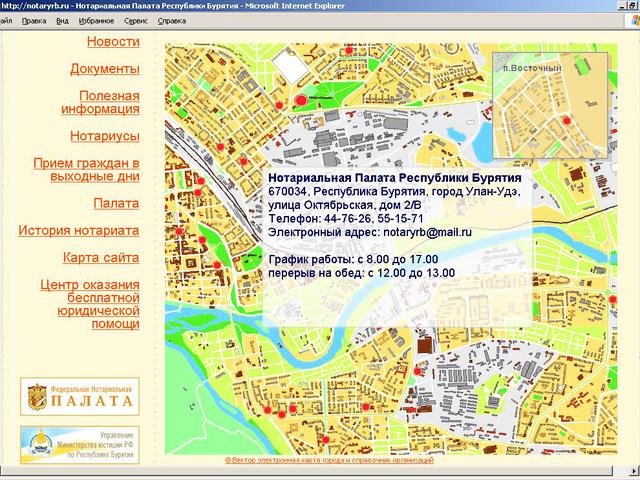The width and height of the screenshot is (640, 480).
Task: Select the Нотариусы sidebar link
Action: (104, 136)
